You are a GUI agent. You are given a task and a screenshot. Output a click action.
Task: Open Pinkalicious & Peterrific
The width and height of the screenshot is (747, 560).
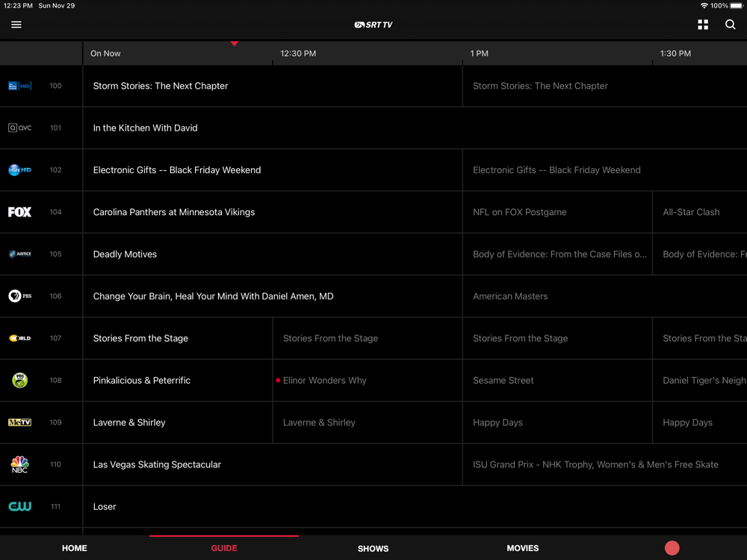click(x=178, y=380)
